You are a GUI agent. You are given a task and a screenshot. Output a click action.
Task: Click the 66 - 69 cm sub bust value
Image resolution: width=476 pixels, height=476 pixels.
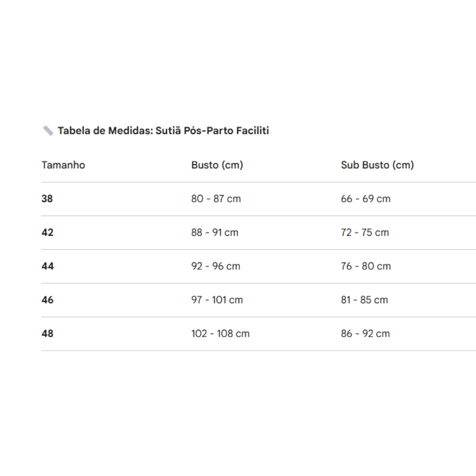point(365,198)
